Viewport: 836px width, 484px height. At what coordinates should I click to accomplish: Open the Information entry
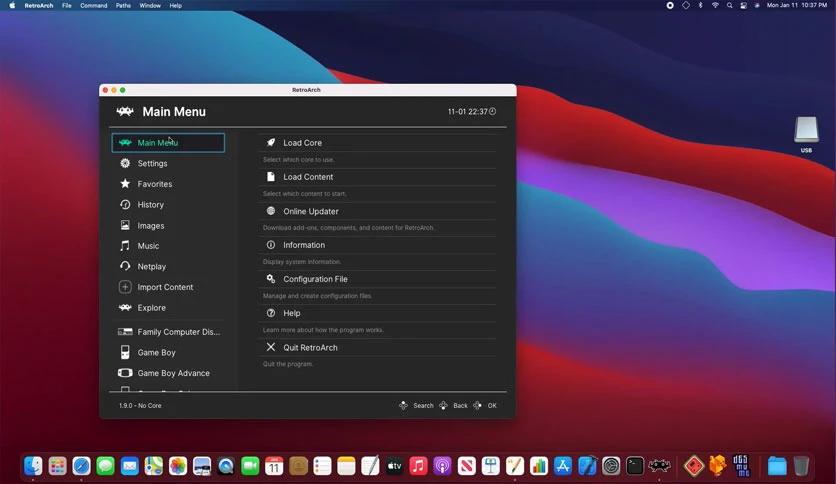pyautogui.click(x=377, y=245)
